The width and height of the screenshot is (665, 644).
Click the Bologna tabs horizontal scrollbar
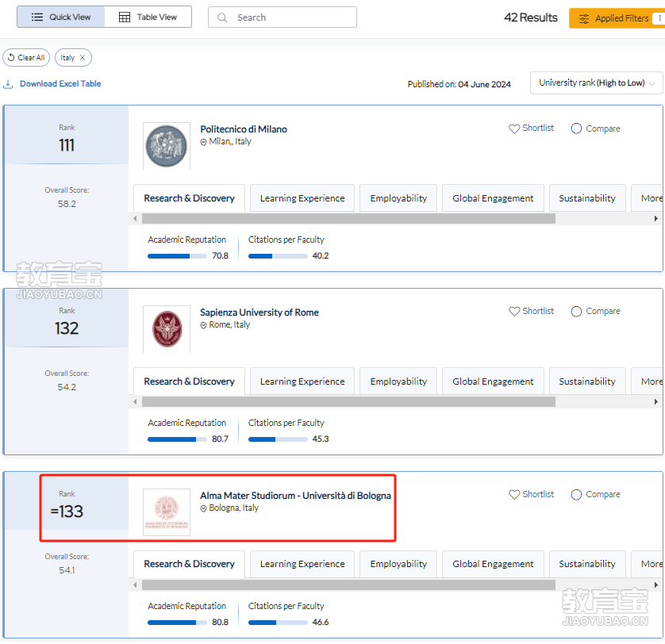[348, 585]
